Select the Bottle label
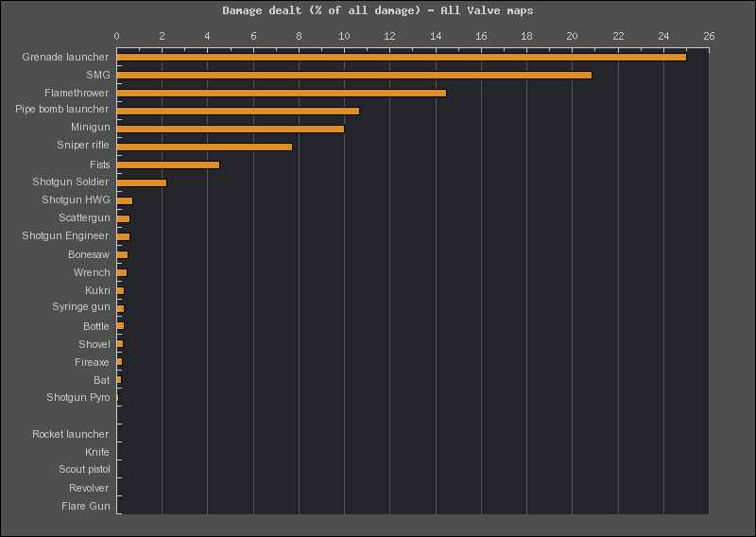This screenshot has width=756, height=537. click(x=96, y=326)
